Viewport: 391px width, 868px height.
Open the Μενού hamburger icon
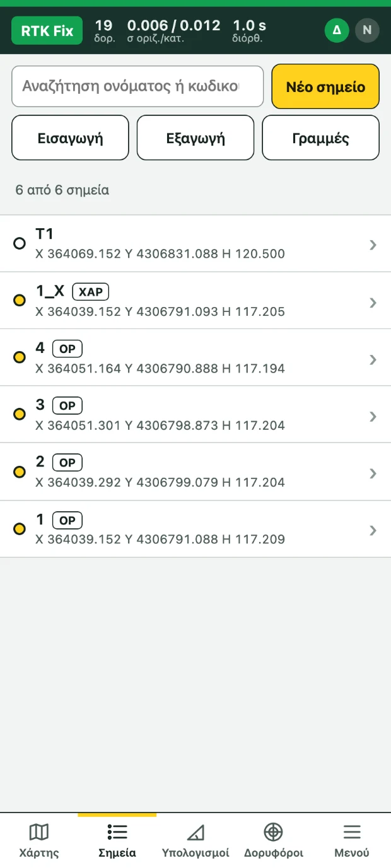[351, 832]
